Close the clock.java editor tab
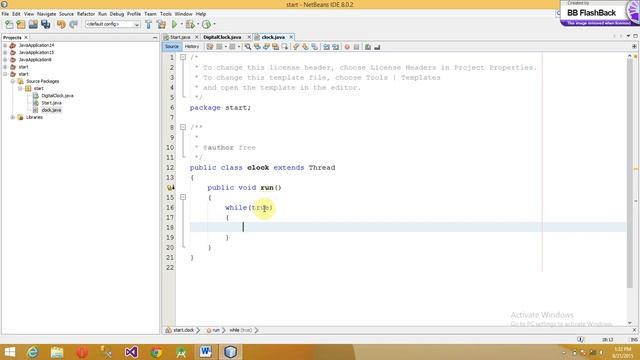640x360 pixels. pos(291,37)
